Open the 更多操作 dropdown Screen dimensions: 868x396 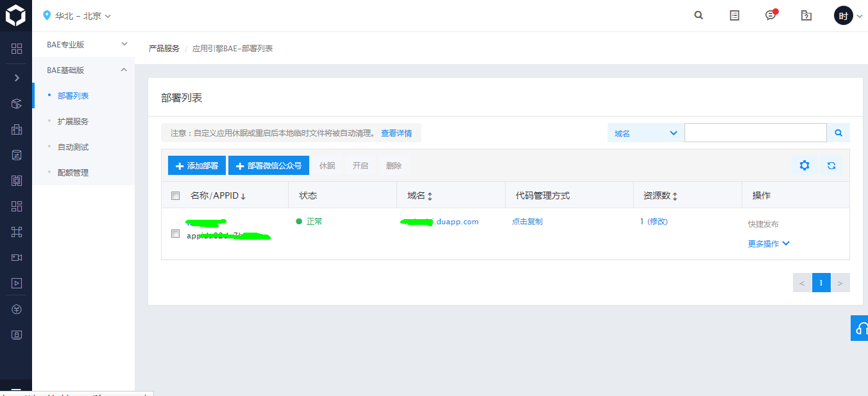[x=769, y=243]
